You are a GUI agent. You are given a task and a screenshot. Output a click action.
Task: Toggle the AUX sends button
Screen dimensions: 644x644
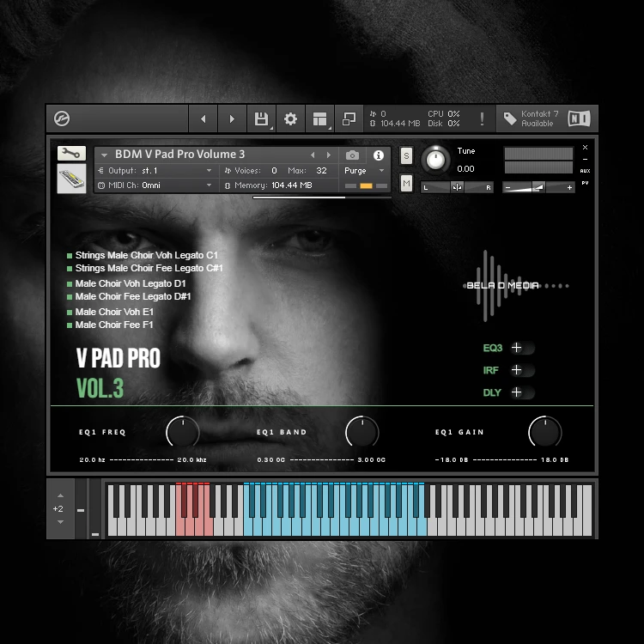pyautogui.click(x=586, y=171)
